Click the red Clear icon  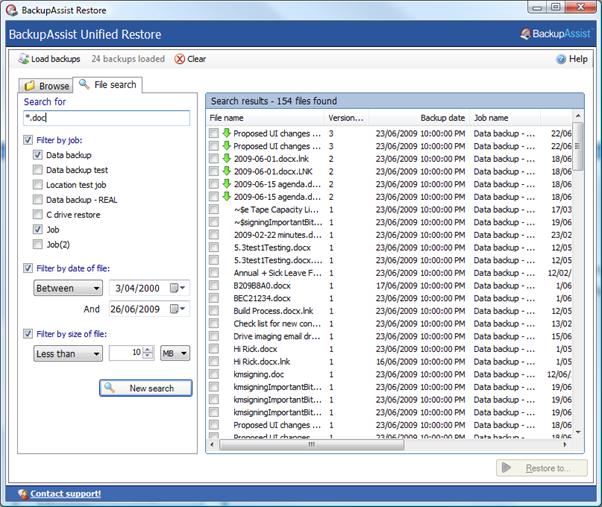180,59
